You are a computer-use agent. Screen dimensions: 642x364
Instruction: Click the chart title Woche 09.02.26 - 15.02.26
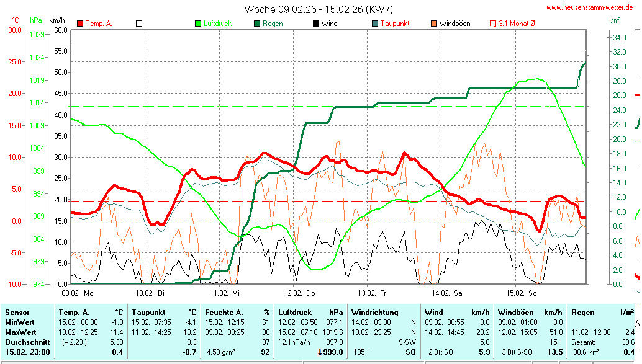[319, 9]
